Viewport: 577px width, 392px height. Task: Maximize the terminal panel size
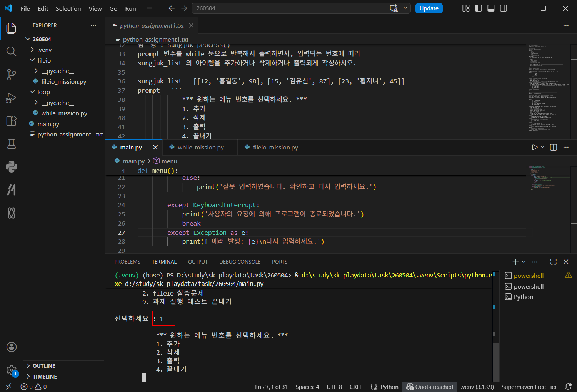click(554, 262)
